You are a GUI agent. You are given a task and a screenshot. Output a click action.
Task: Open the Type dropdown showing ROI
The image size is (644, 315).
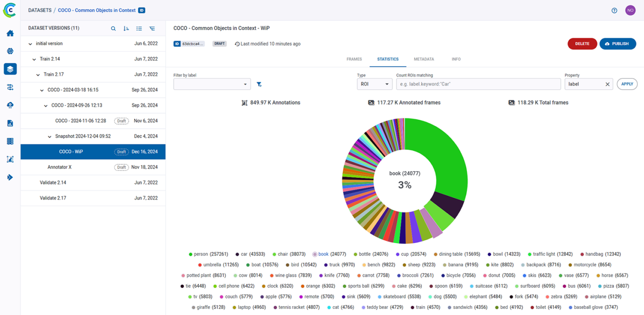[374, 84]
